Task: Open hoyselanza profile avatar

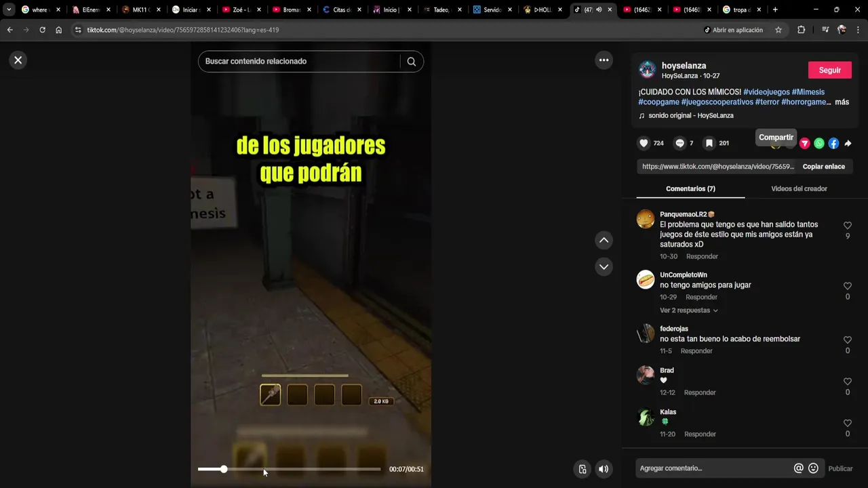Action: coord(648,70)
